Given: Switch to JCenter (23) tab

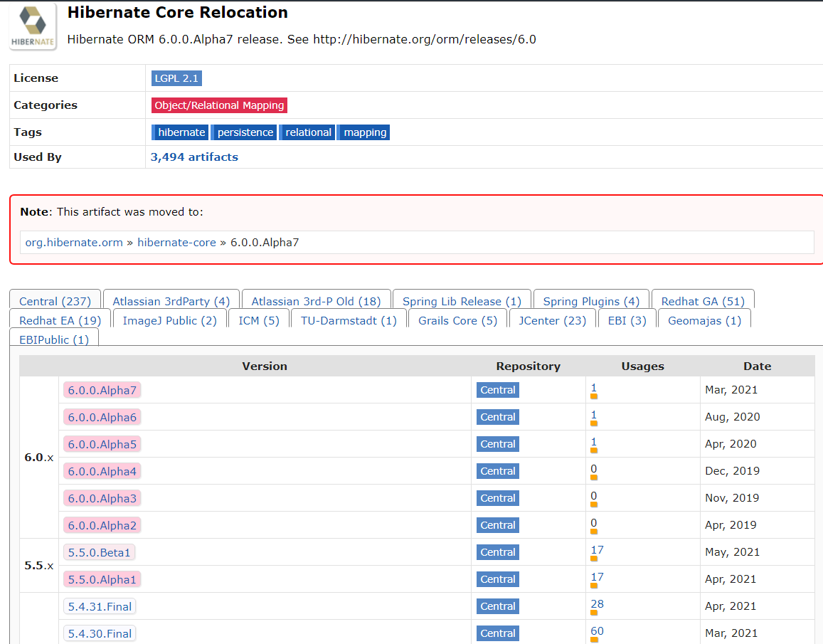Looking at the screenshot, I should 552,320.
